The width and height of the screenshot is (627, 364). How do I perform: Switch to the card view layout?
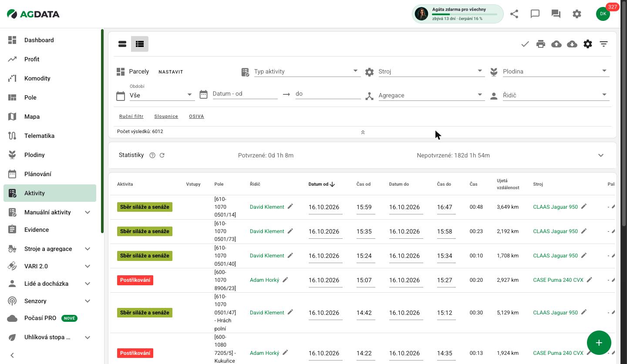(x=122, y=44)
